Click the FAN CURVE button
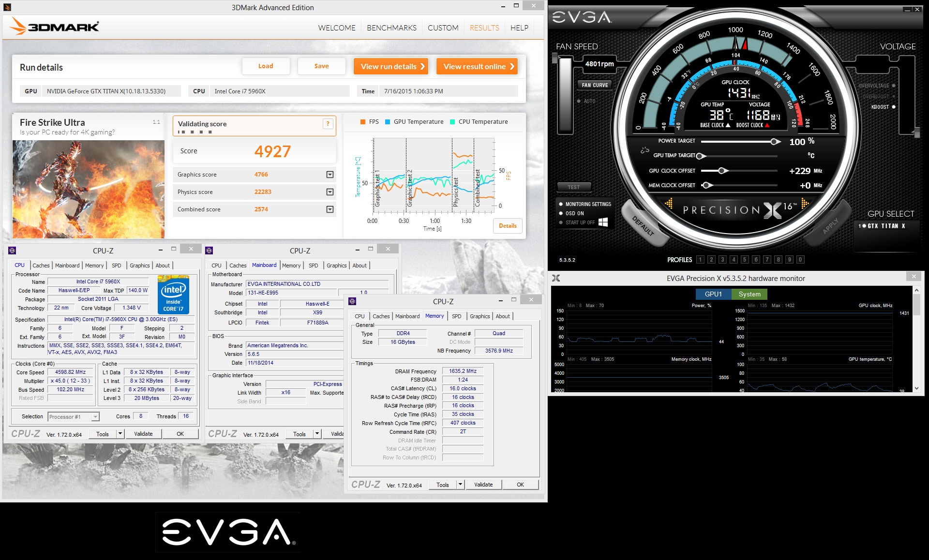 [x=595, y=85]
